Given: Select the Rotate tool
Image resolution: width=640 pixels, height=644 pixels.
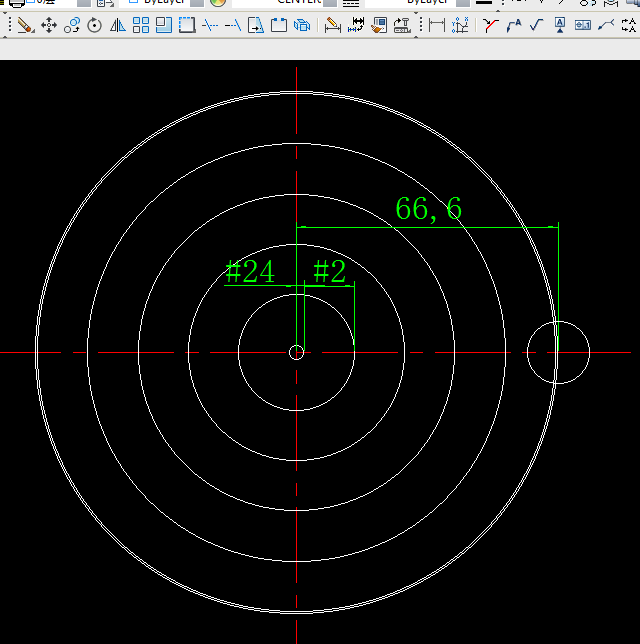Looking at the screenshot, I should tap(94, 25).
